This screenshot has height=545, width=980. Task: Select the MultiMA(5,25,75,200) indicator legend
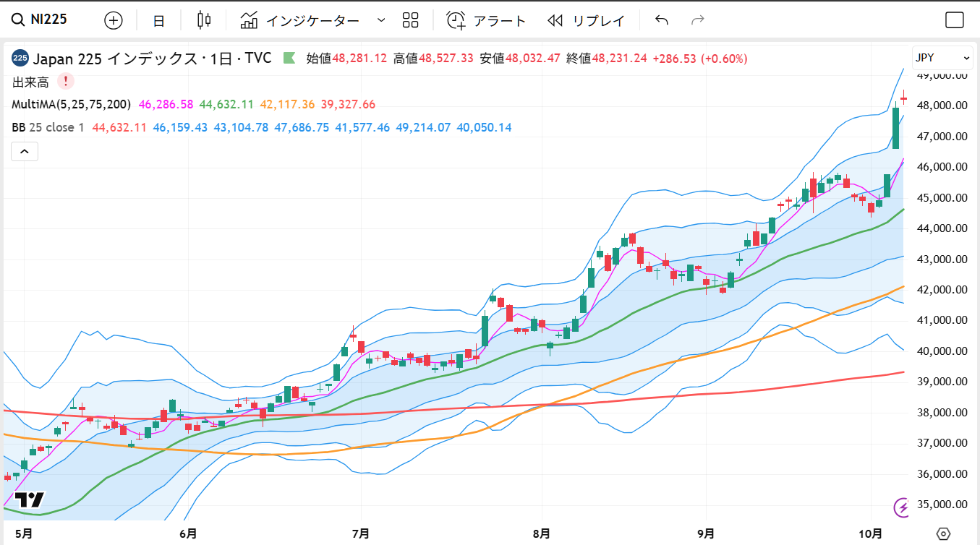point(71,105)
